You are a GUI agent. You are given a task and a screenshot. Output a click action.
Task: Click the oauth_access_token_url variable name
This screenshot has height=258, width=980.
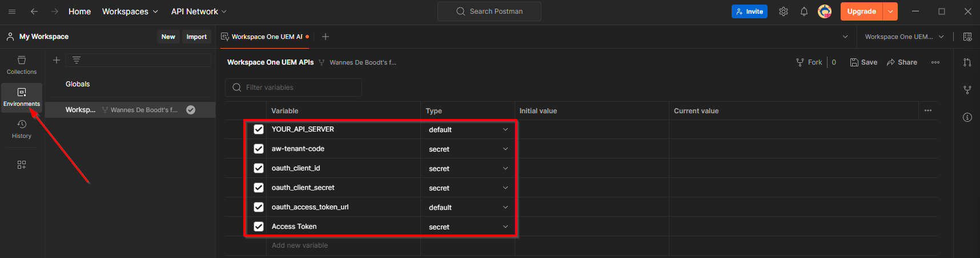pyautogui.click(x=310, y=207)
